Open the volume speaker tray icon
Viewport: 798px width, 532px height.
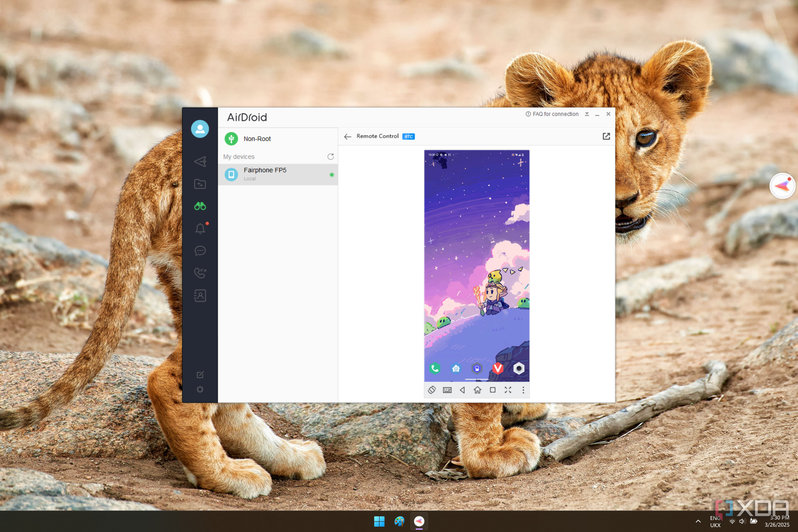coord(742,521)
